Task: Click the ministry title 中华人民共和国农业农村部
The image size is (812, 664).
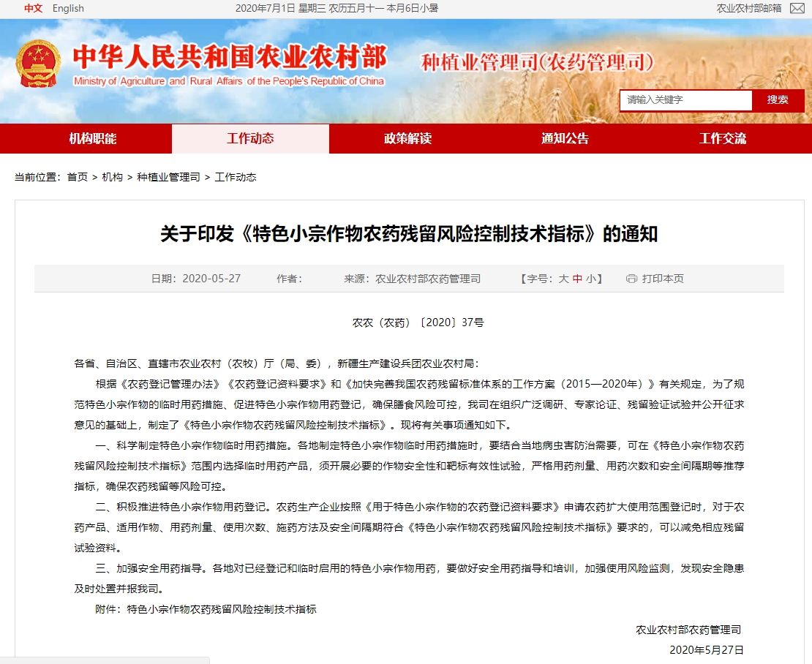Action: click(230, 57)
